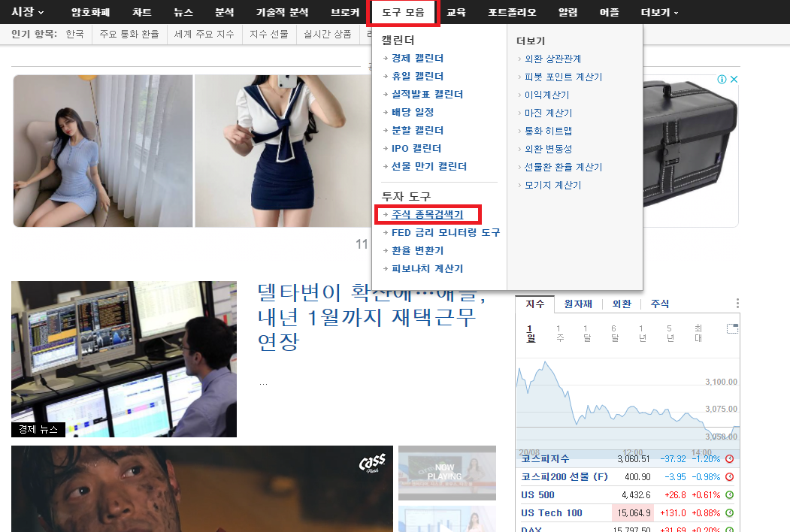Image resolution: width=790 pixels, height=532 pixels.
Task: Select the 5년 chart period
Action: (670, 334)
